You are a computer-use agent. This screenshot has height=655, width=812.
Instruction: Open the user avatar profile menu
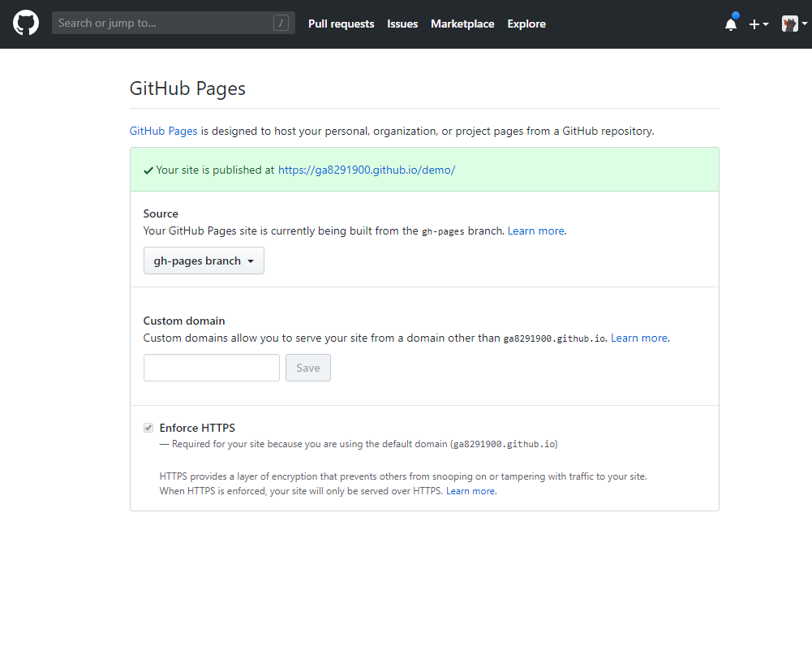pyautogui.click(x=794, y=24)
